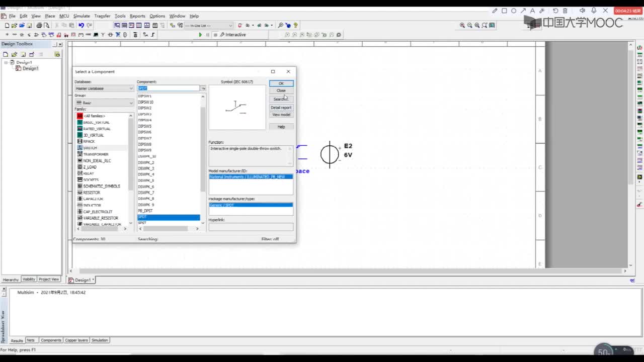Viewport: 644px width, 362px height.
Task: Click the Help button in dialog
Action: click(x=281, y=127)
